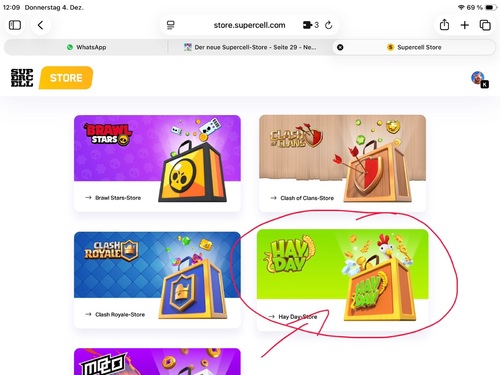500x375 pixels.
Task: Reload the page with refresh icon
Action: [329, 25]
